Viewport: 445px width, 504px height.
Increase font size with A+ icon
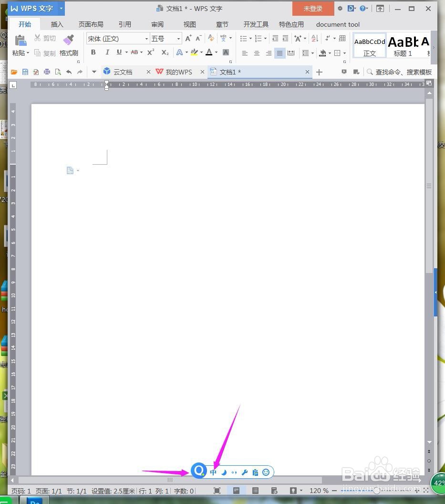click(x=188, y=39)
